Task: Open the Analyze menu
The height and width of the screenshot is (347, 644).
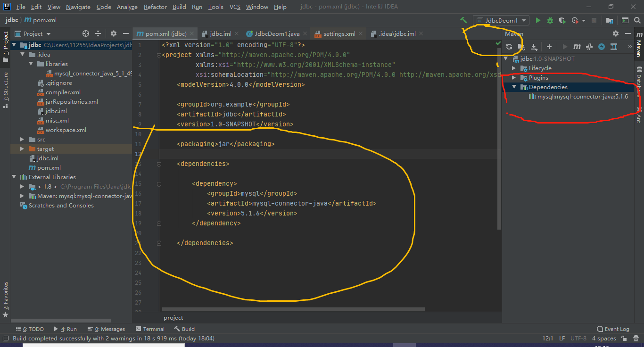Action: pos(127,7)
